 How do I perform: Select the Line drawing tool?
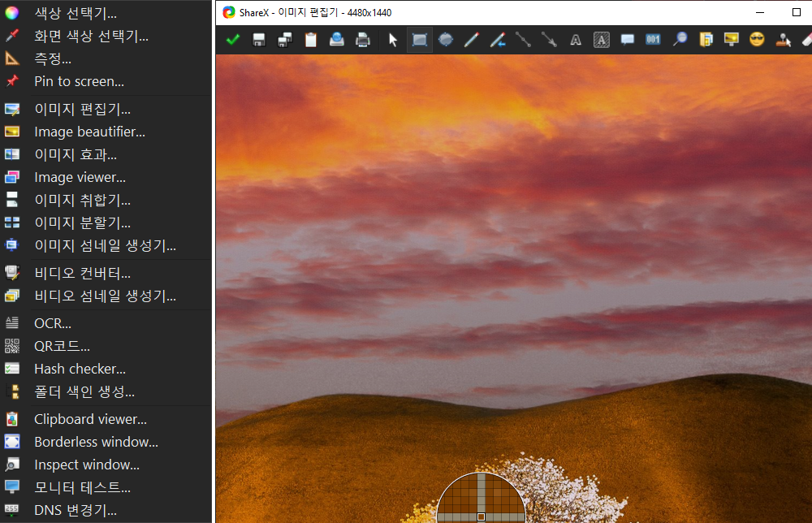523,39
